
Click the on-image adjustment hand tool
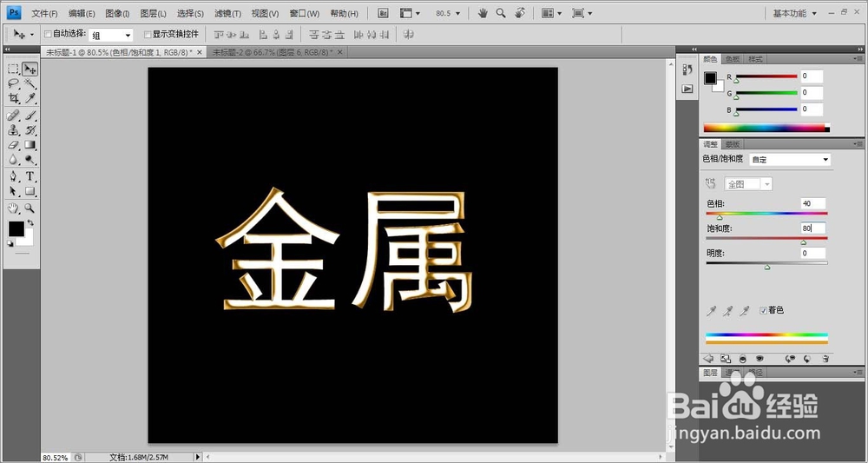click(711, 184)
